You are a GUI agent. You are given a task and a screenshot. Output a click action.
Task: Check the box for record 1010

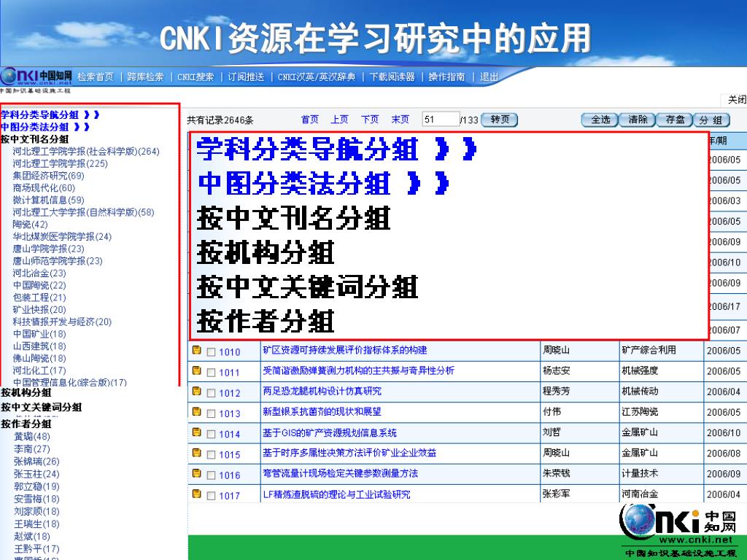[211, 352]
